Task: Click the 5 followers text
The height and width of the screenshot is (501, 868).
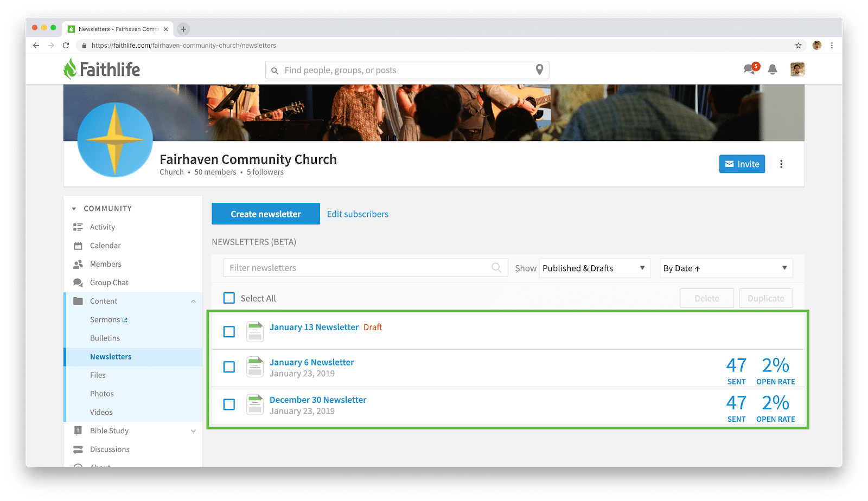Action: pos(265,172)
